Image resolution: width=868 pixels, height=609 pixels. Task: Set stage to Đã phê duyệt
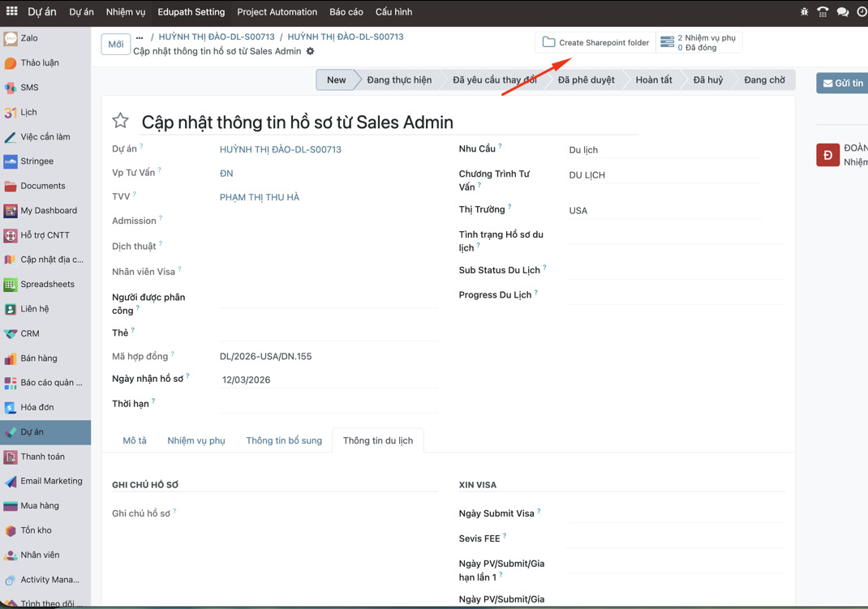pyautogui.click(x=587, y=80)
